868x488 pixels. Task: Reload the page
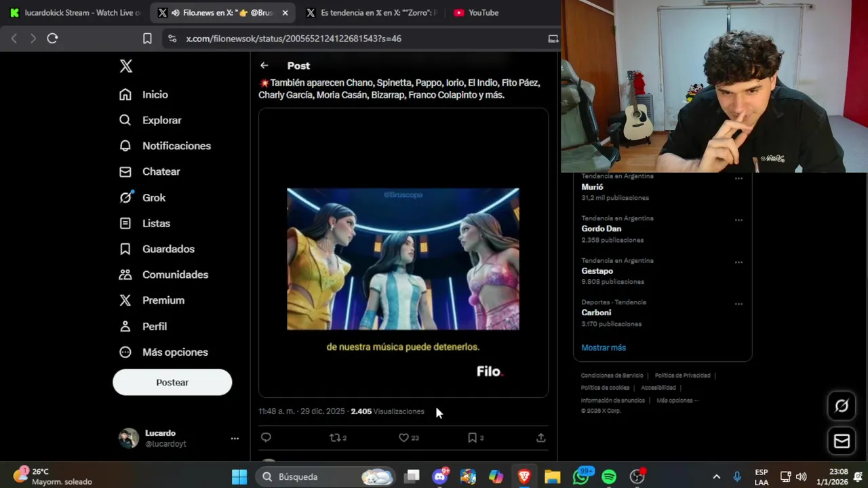coord(52,39)
